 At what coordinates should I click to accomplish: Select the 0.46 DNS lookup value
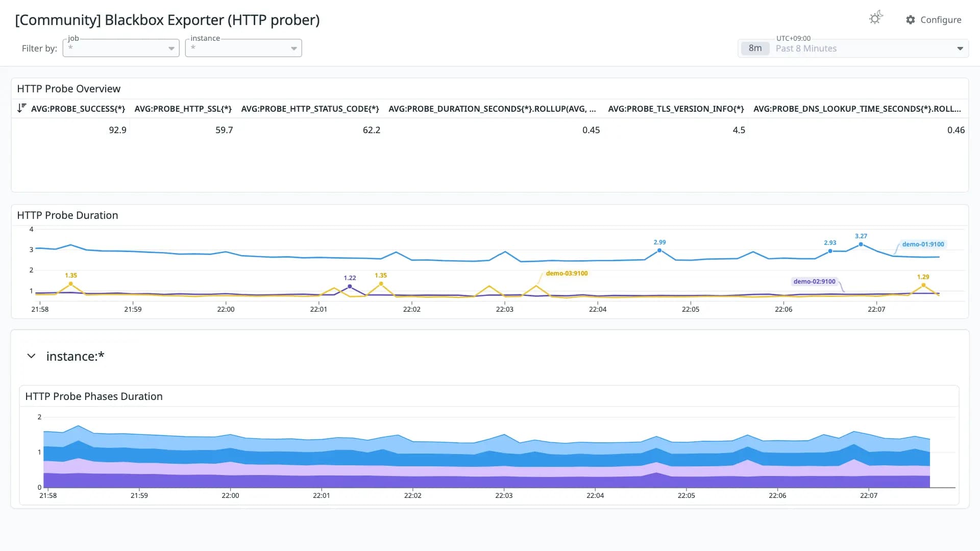(x=956, y=130)
